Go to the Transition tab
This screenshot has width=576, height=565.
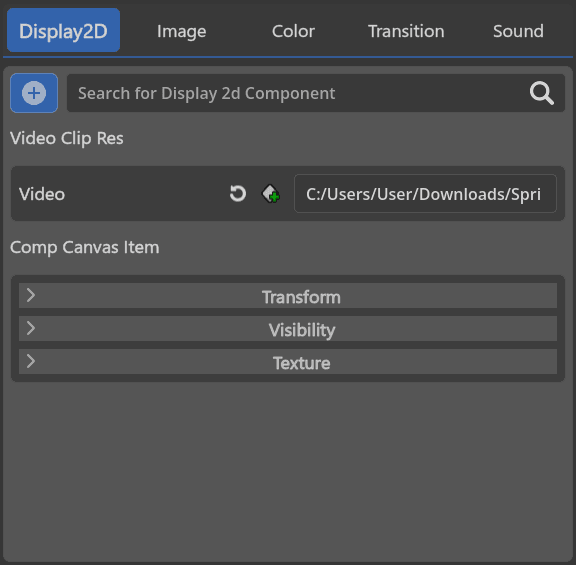pos(406,31)
